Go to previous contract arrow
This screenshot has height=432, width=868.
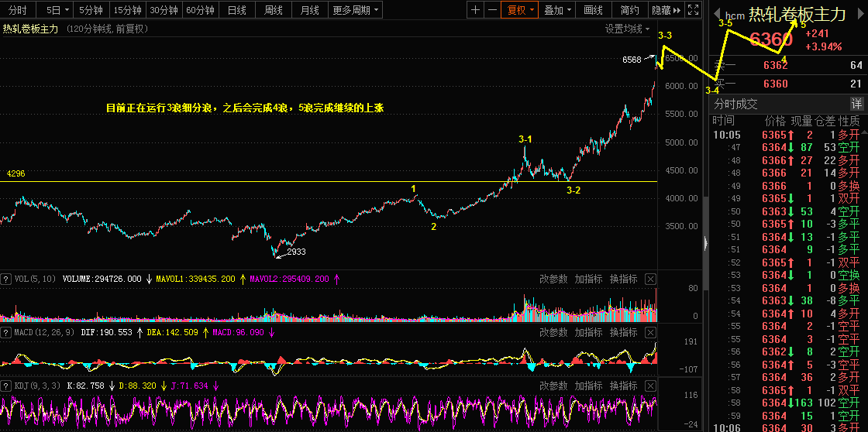(716, 15)
